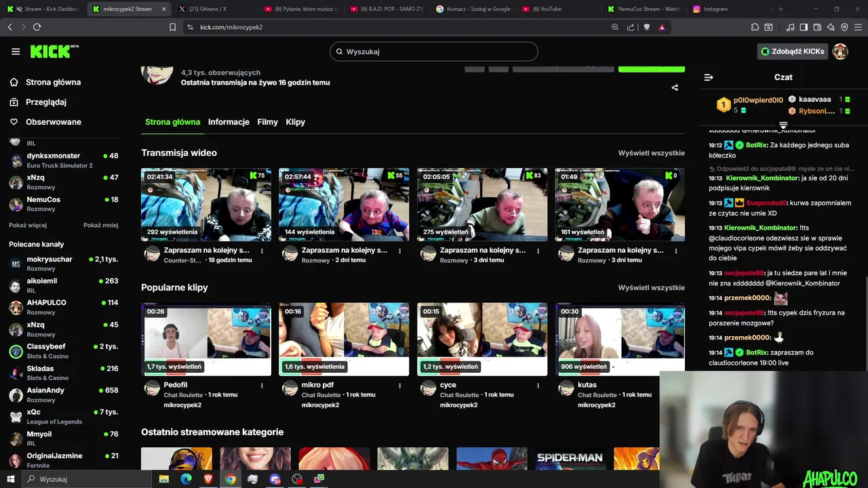Reload the page
Viewport: 868px width, 488px height.
point(37,27)
